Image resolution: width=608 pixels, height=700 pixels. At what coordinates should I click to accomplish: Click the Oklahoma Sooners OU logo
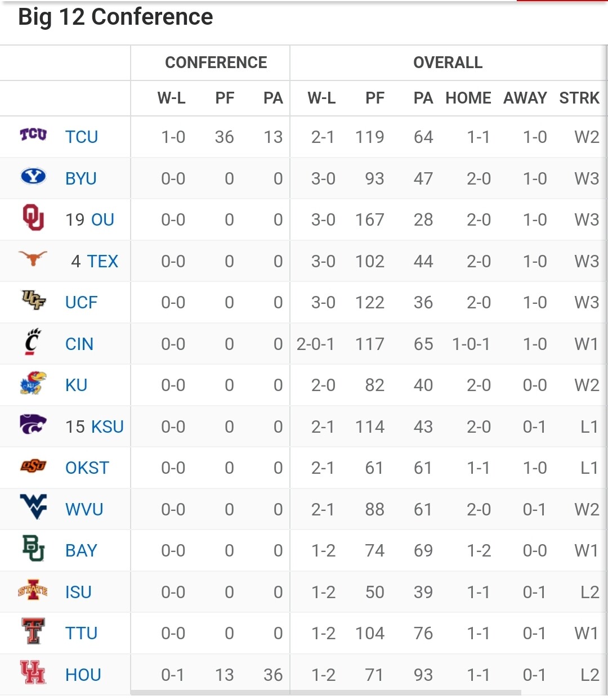pos(33,218)
